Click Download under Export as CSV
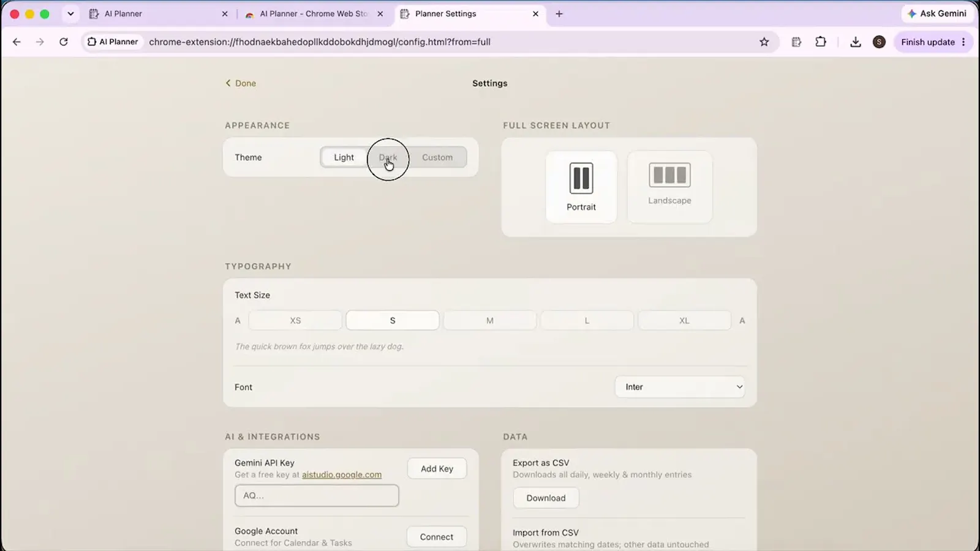 (x=546, y=498)
